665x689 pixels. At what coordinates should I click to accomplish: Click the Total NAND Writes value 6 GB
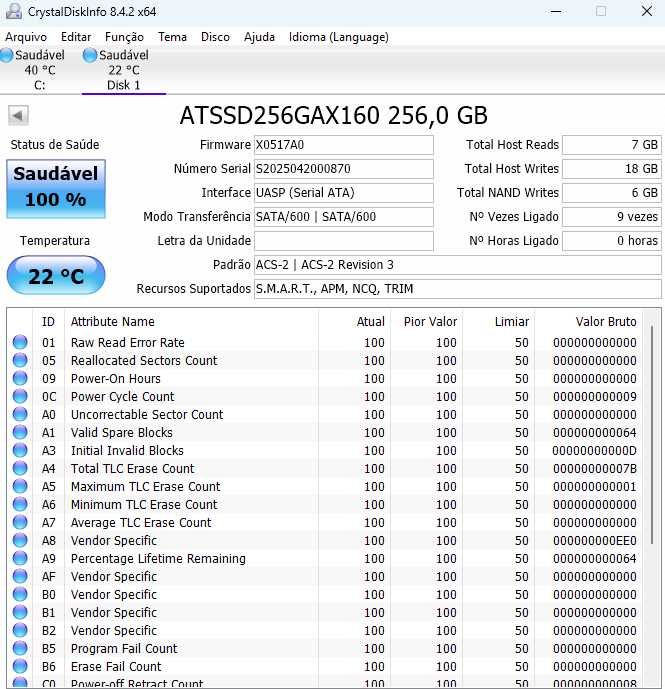tap(612, 192)
